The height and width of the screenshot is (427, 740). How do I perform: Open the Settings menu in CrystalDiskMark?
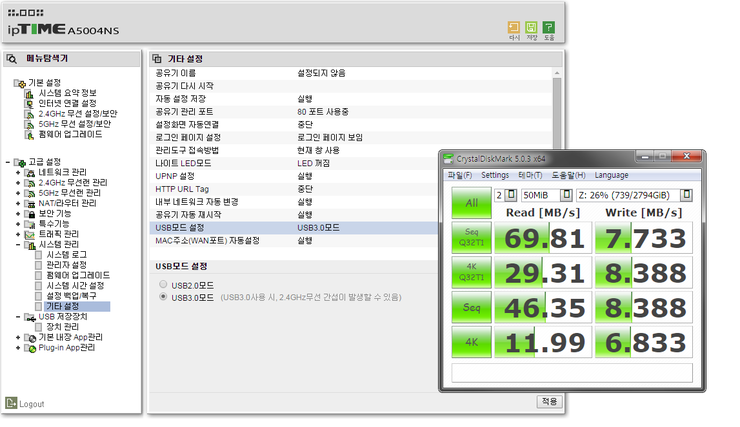[495, 175]
